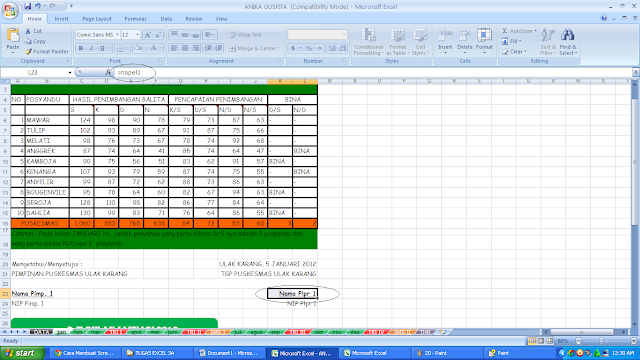Open Conditional Formatting menu
This screenshot has width=640, height=360.
(368, 42)
